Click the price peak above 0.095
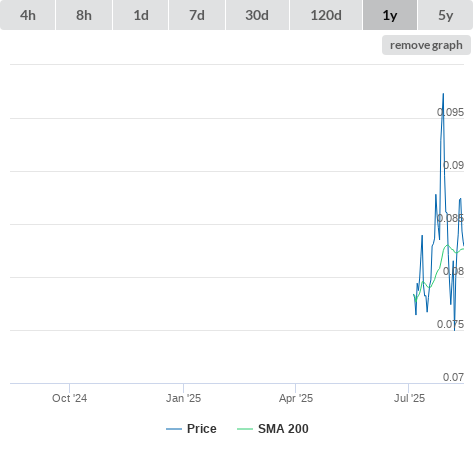 click(443, 95)
